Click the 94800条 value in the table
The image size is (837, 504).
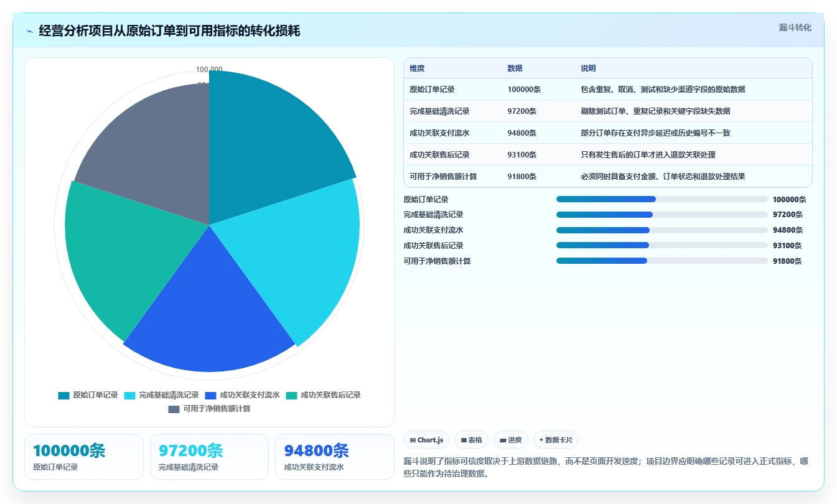pyautogui.click(x=522, y=133)
